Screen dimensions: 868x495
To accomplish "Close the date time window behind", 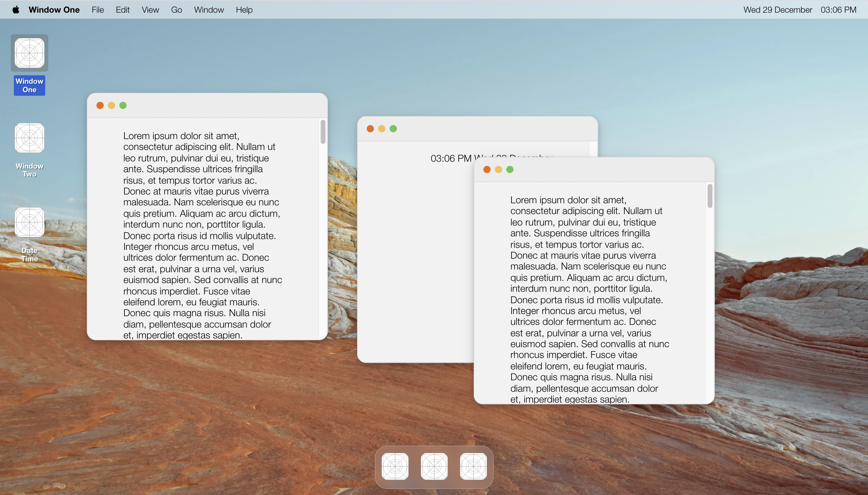I will [370, 129].
